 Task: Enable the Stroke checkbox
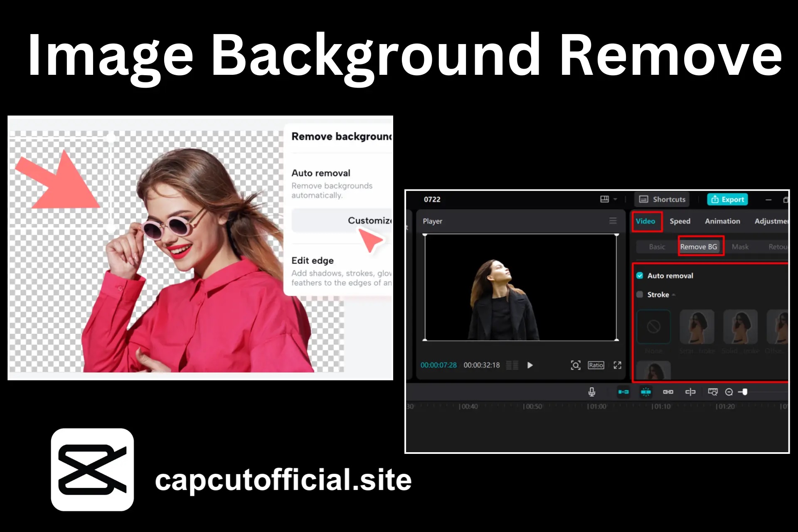640,295
